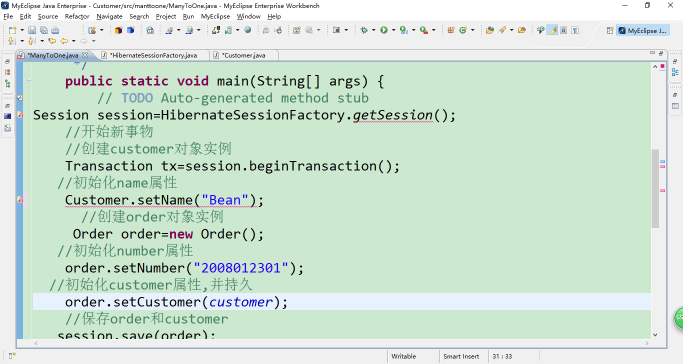Click the vertical scrollbar thumb in editor
The height and width of the screenshot is (364, 683).
point(655,188)
